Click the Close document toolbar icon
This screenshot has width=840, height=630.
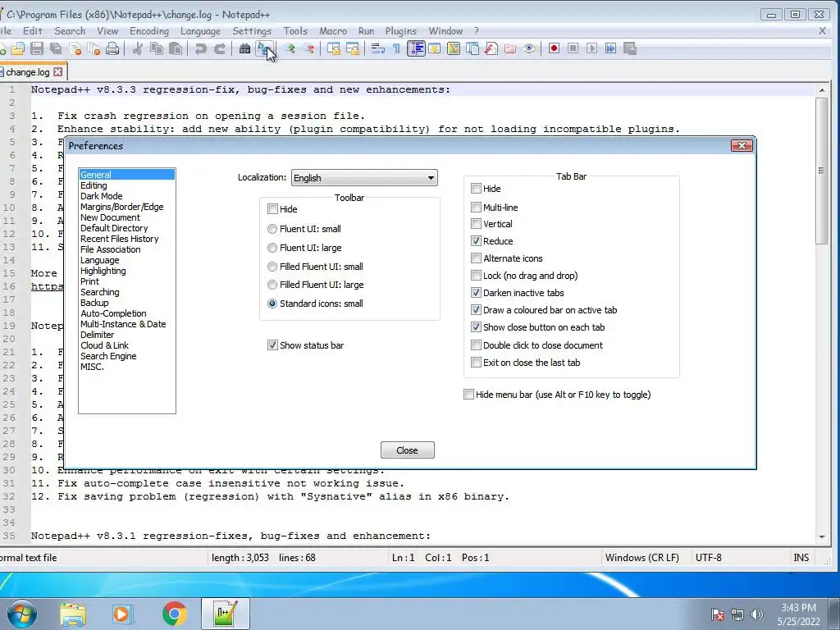tap(75, 48)
